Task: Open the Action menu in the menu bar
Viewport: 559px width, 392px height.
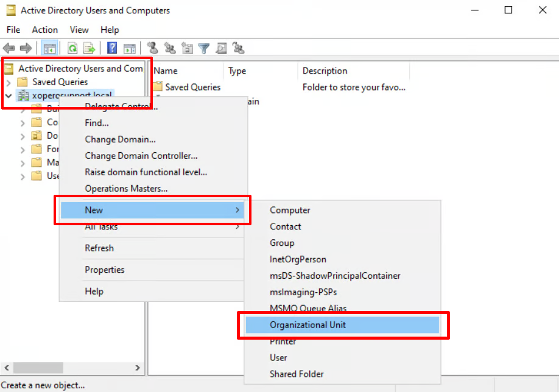Action: (45, 30)
